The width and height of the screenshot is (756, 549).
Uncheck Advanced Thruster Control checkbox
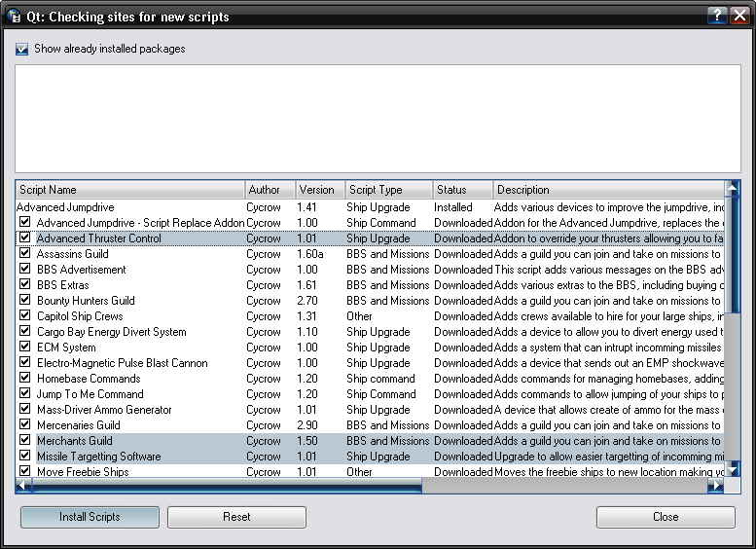point(24,238)
